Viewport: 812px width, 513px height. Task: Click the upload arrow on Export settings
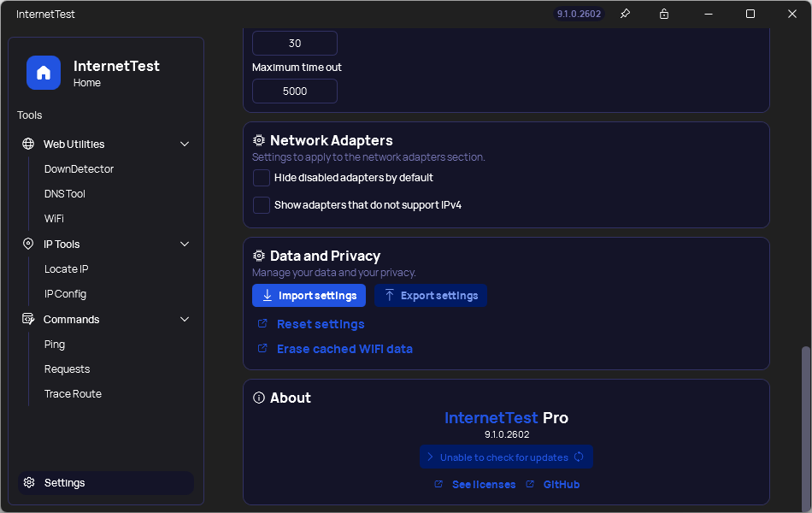point(390,295)
